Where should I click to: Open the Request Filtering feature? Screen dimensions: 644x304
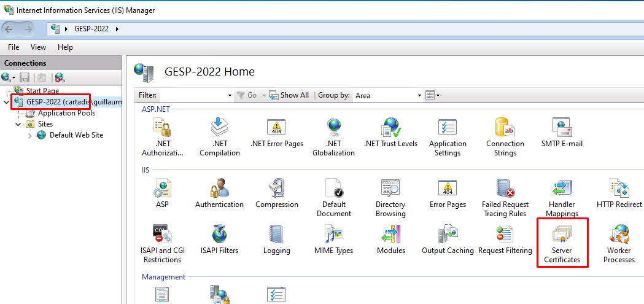pyautogui.click(x=505, y=240)
